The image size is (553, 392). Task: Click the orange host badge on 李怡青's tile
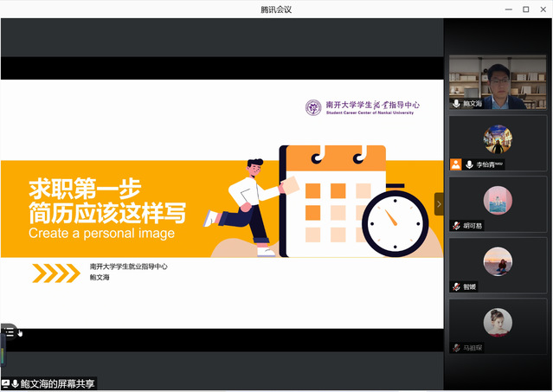[x=455, y=164]
